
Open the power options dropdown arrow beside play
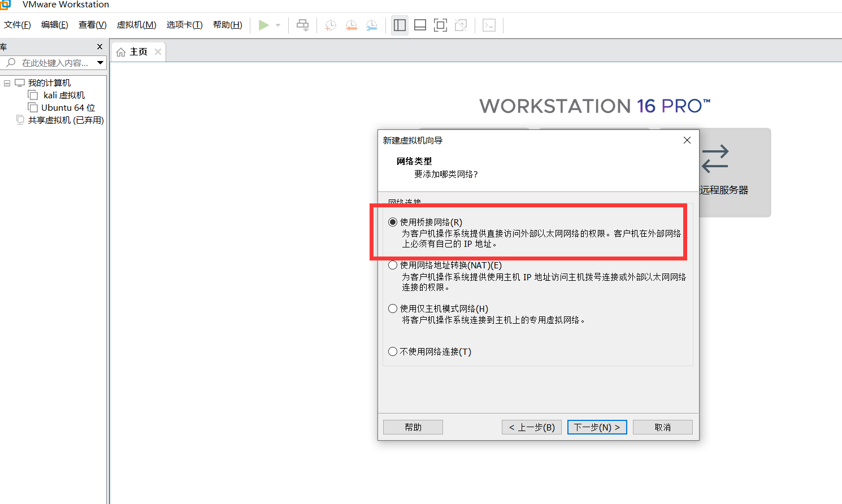tap(278, 25)
